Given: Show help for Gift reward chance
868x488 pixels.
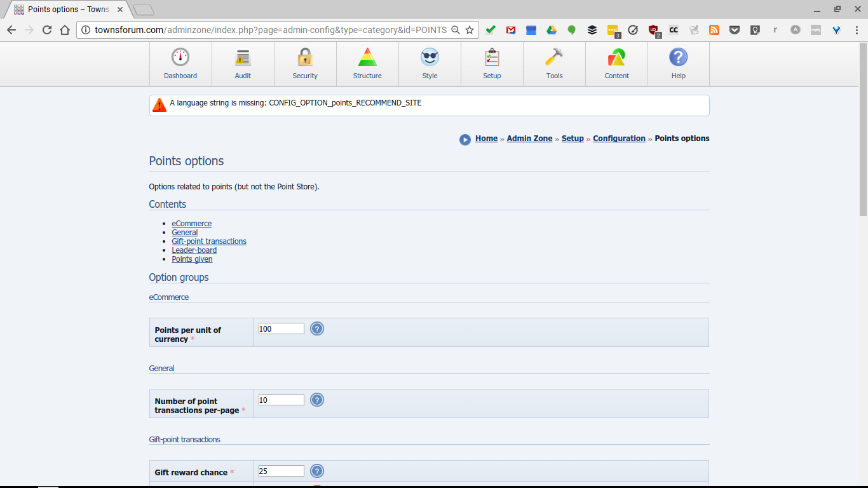Looking at the screenshot, I should (x=317, y=471).
